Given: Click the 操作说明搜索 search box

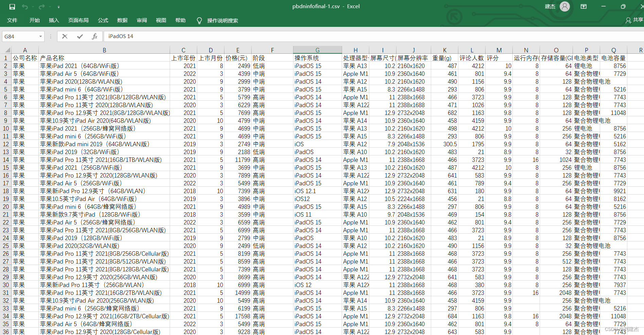Looking at the screenshot, I should [223, 21].
